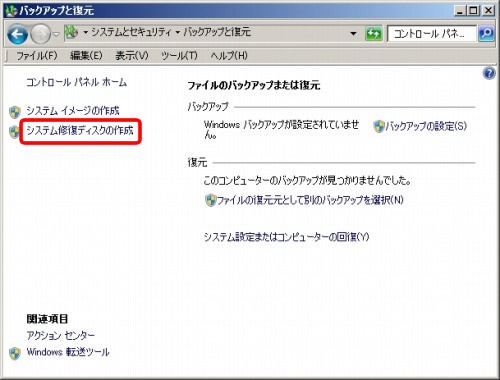This screenshot has width=500, height=380.
Task: Open バックアップの設定(S) link
Action: (426, 126)
